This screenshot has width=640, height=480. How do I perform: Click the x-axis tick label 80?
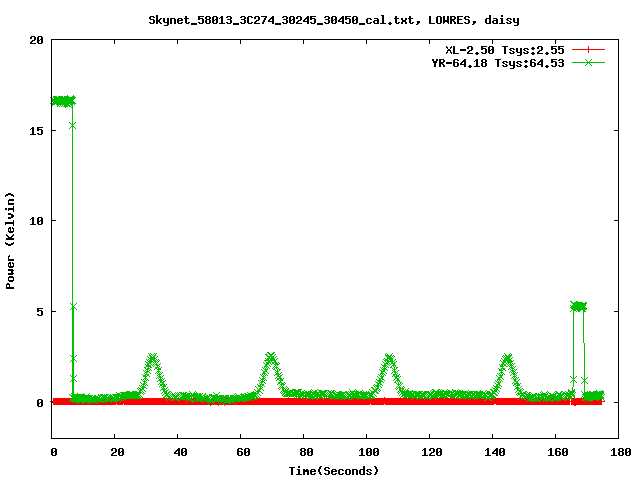306,452
